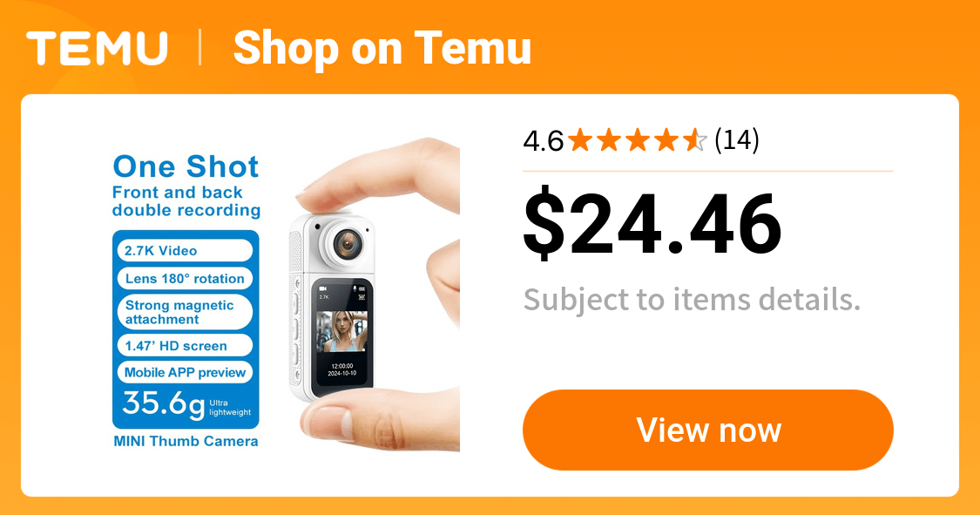Viewport: 980px width, 515px height.
Task: Click the Subject to items details text
Action: pos(692,300)
